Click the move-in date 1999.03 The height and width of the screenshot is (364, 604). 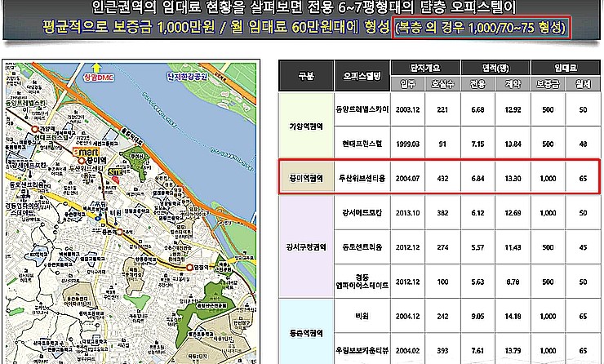407,144
